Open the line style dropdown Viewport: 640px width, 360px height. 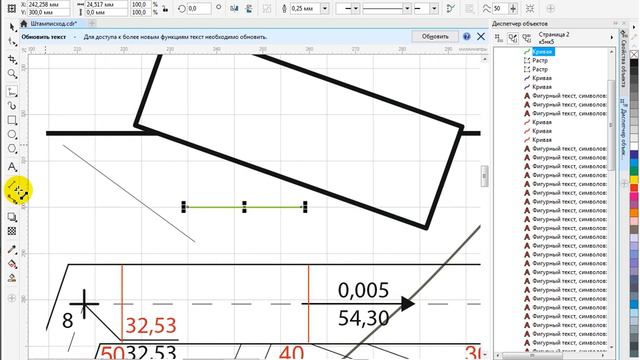point(407,8)
